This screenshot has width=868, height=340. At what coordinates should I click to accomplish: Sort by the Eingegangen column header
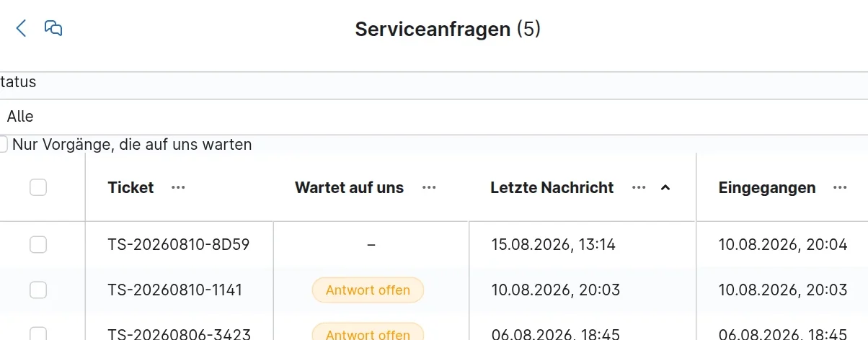[767, 188]
